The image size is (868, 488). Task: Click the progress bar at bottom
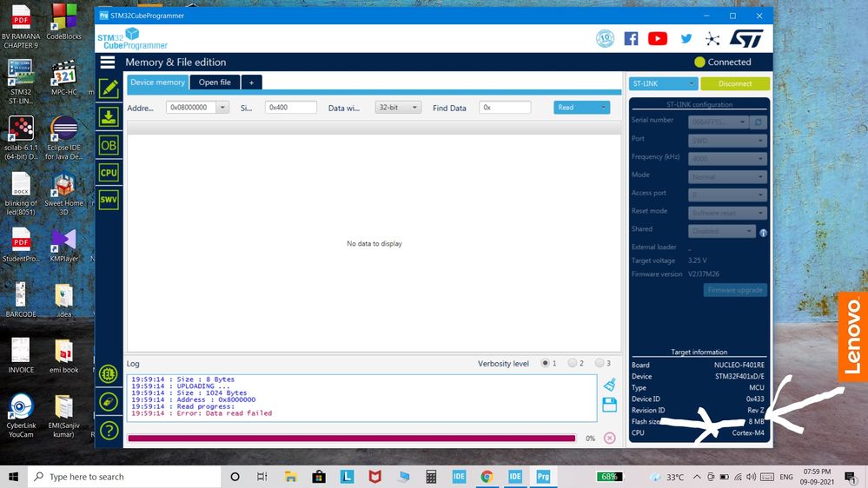point(352,439)
